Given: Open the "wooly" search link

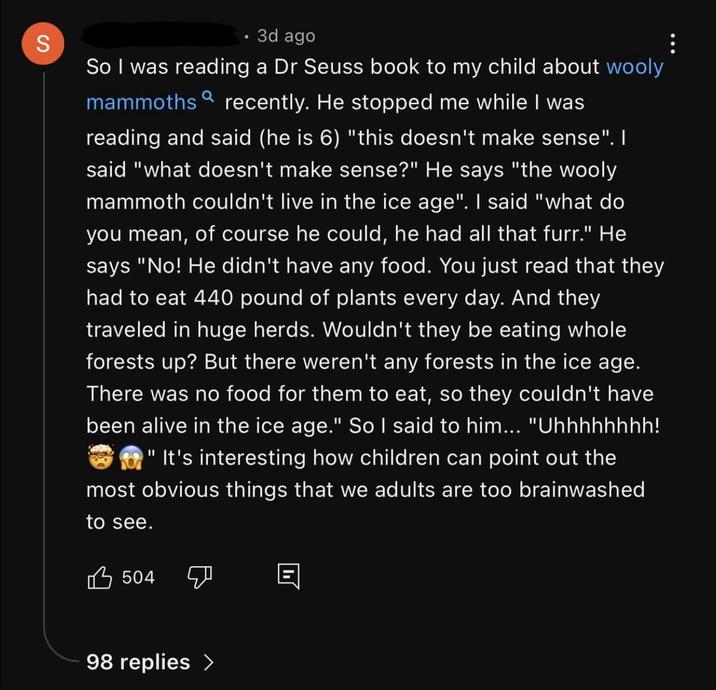Looking at the screenshot, I should click(x=634, y=67).
